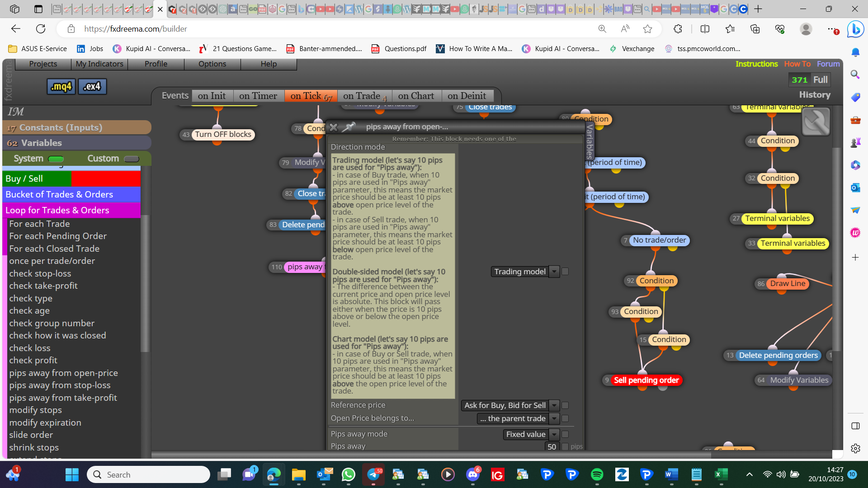
Task: Click the Full view button
Action: tap(821, 80)
